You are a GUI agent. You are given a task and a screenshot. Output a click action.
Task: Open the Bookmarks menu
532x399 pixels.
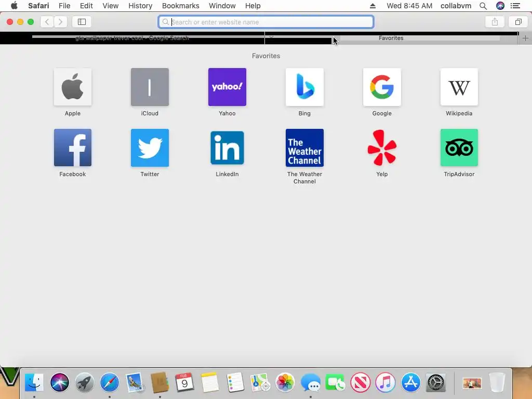(x=180, y=6)
